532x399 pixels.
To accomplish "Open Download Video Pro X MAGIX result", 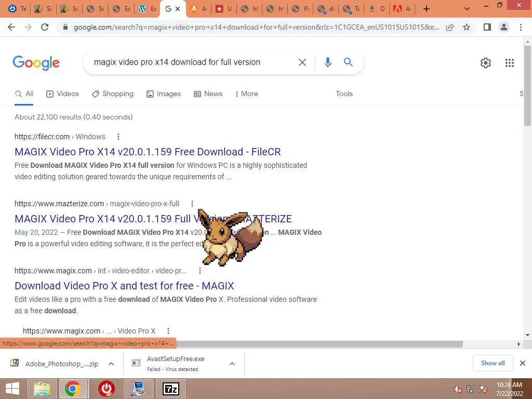I will tap(124, 286).
